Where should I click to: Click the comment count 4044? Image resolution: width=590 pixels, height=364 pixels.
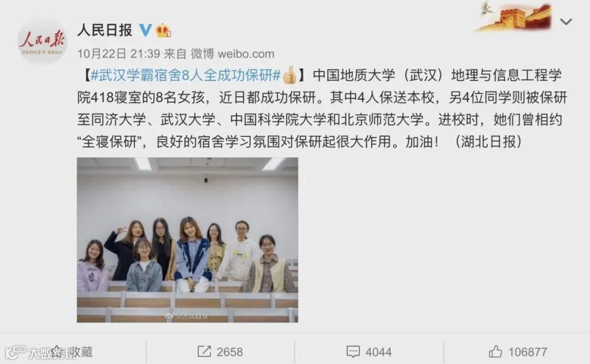click(x=379, y=352)
